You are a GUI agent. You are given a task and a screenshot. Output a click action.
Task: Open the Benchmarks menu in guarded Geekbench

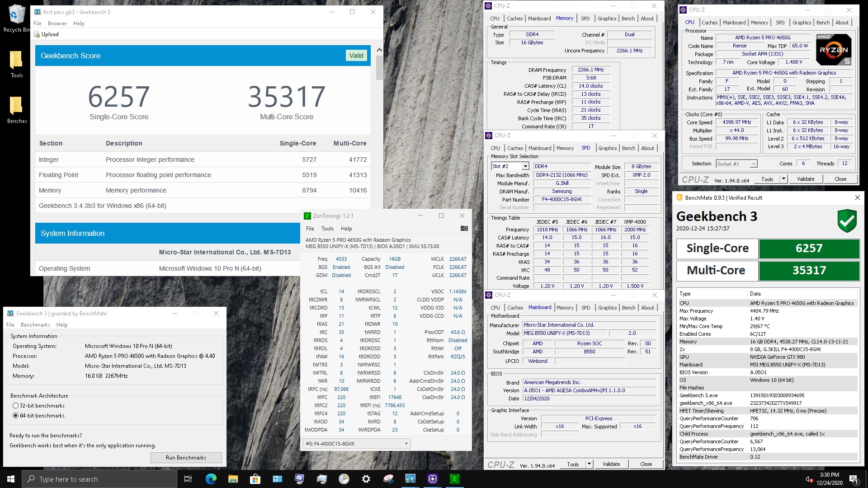(x=35, y=325)
